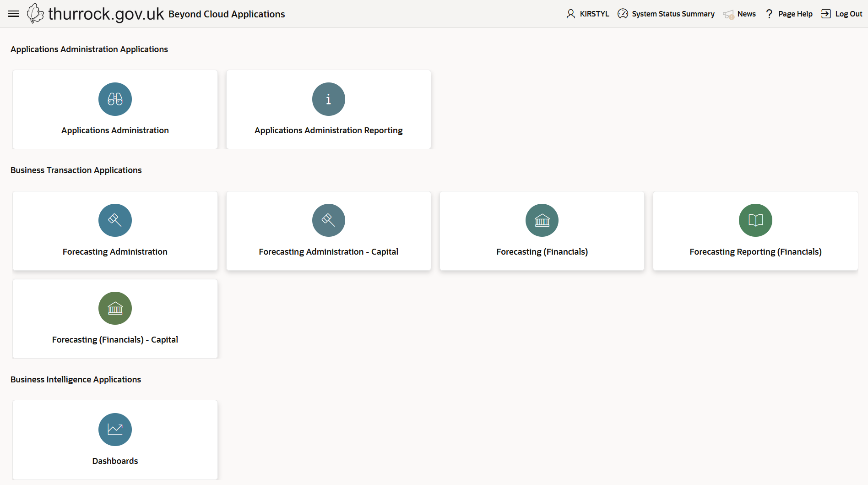Open Forecasting (Financials) bank icon

542,220
